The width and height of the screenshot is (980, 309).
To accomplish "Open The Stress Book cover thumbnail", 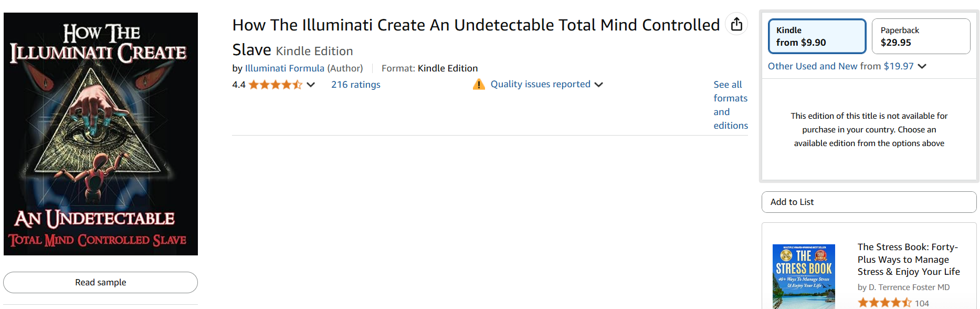I will pos(804,276).
